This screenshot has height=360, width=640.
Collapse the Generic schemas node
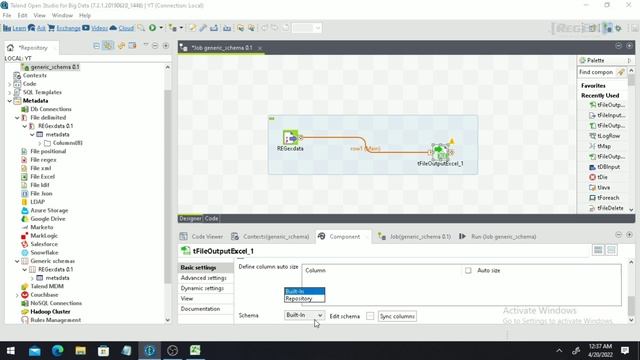pos(17,261)
